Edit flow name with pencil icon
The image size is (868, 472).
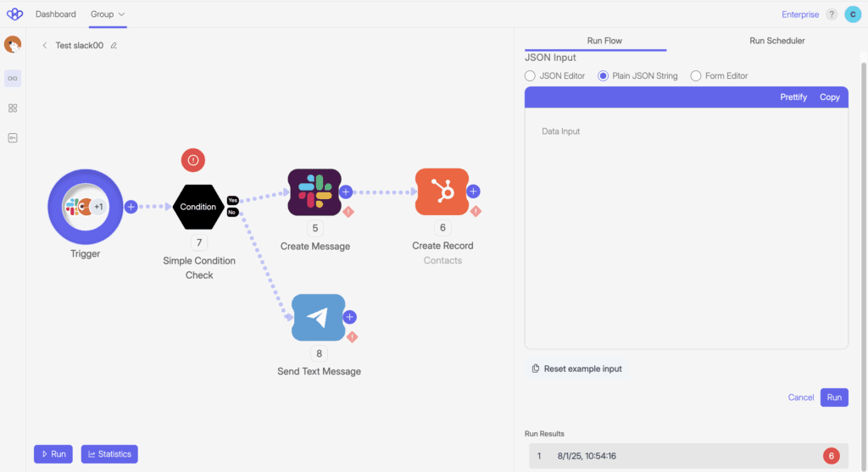(x=114, y=46)
